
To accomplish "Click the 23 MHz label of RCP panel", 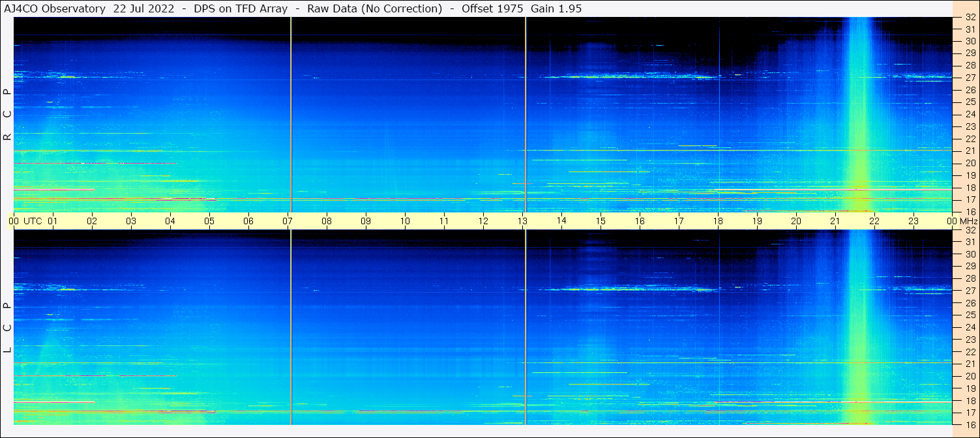I will click(970, 126).
